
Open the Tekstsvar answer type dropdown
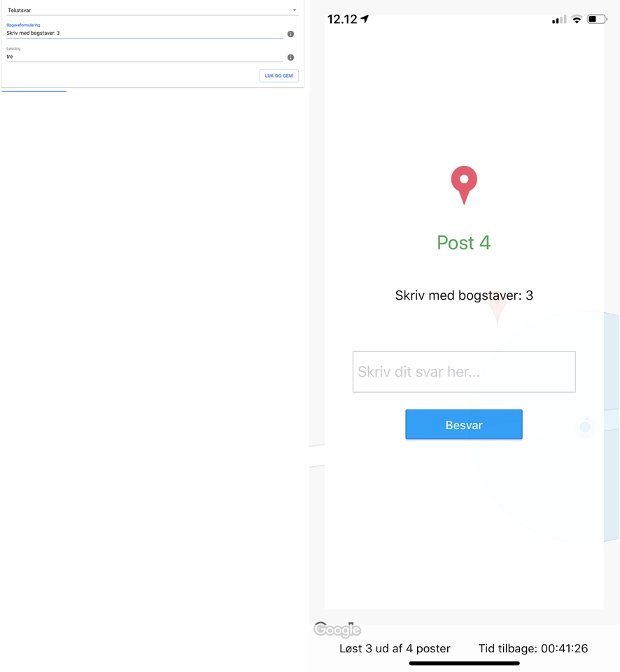(152, 10)
